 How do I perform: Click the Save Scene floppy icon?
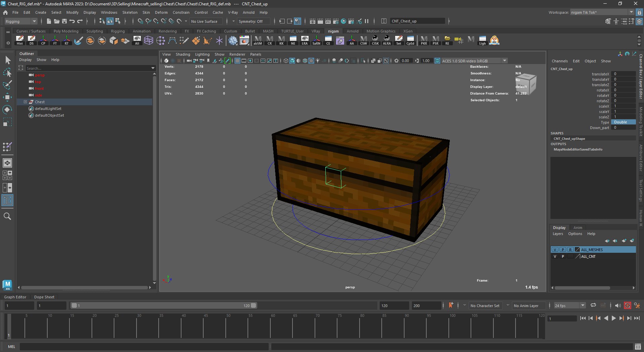coord(64,21)
